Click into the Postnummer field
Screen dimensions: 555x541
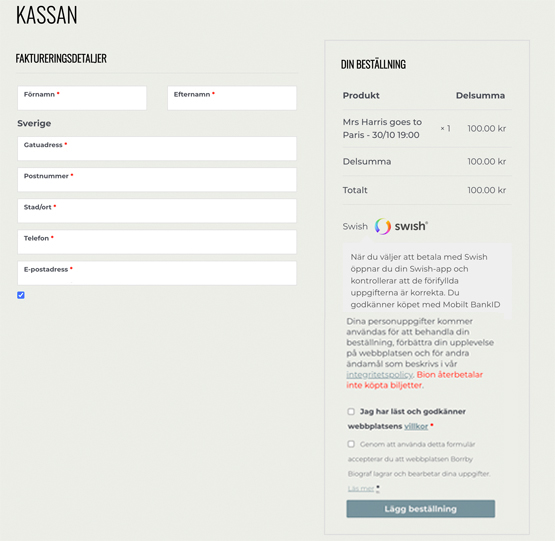pyautogui.click(x=157, y=180)
